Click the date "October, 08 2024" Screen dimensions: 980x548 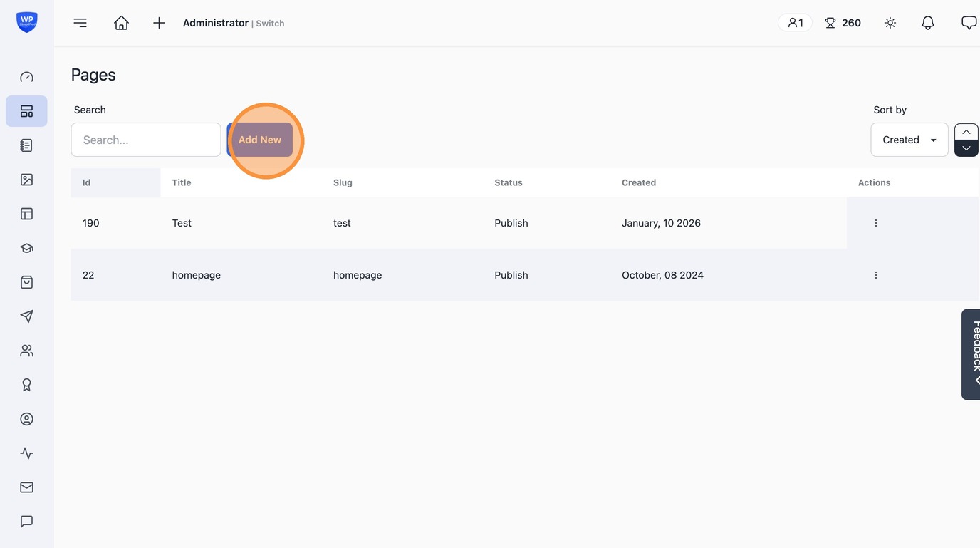[662, 275]
